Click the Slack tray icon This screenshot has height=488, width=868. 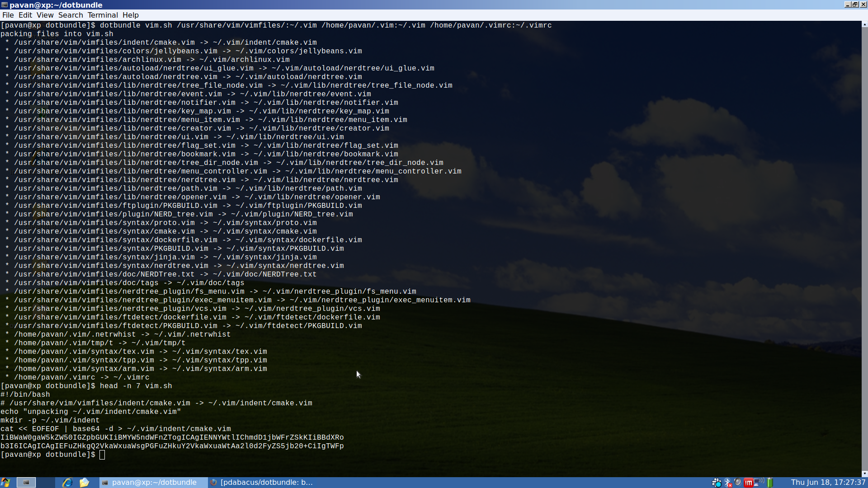tap(717, 483)
